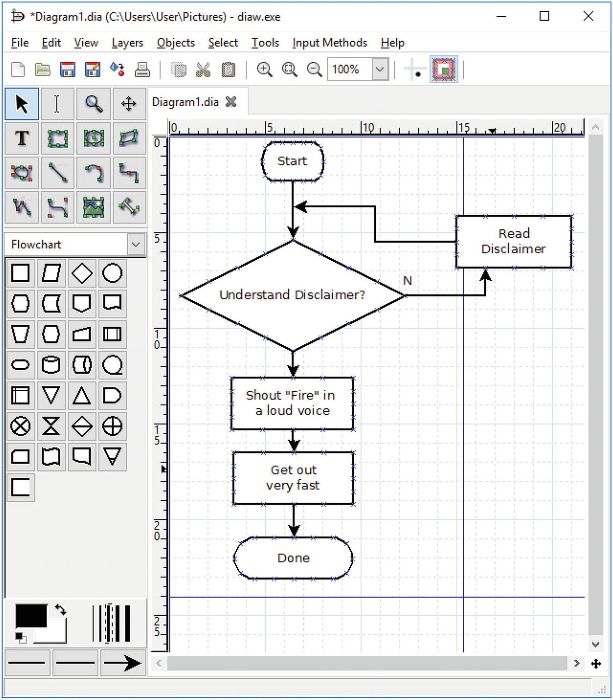Image resolution: width=613 pixels, height=700 pixels.
Task: Select the Box shape tool
Action: click(57, 139)
